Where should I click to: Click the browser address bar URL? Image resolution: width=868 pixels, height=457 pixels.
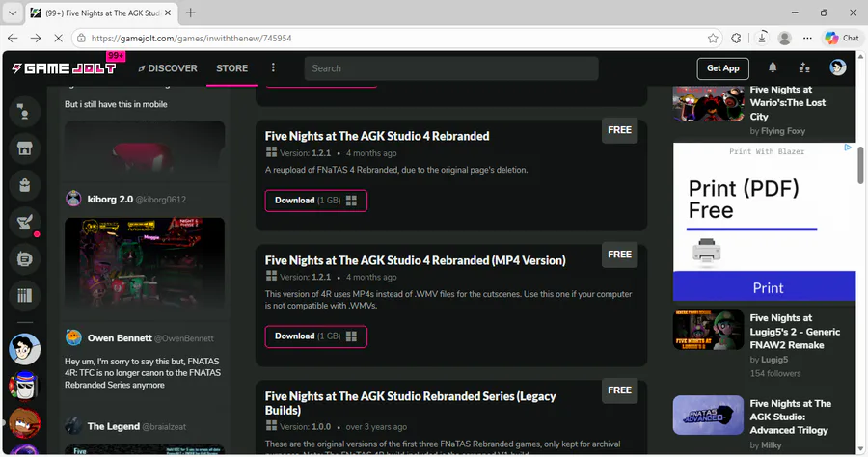[x=192, y=39]
